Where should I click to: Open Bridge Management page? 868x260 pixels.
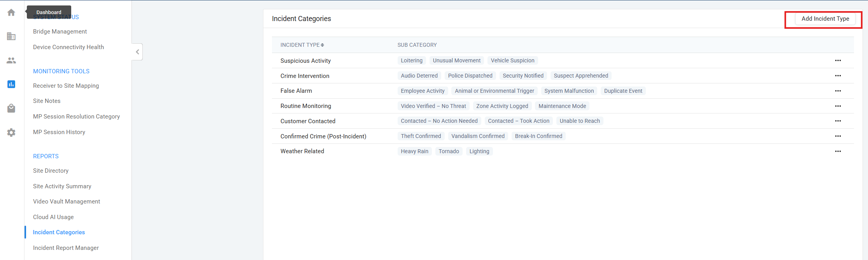click(x=60, y=32)
